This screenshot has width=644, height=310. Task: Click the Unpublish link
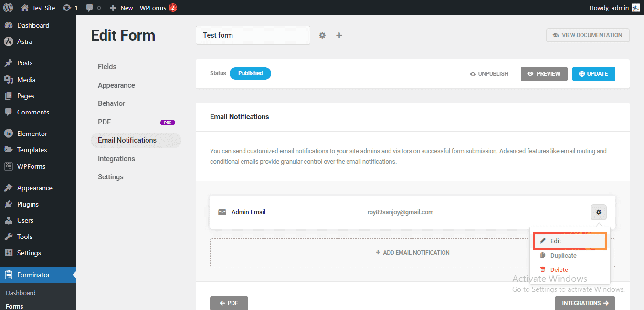click(x=489, y=74)
